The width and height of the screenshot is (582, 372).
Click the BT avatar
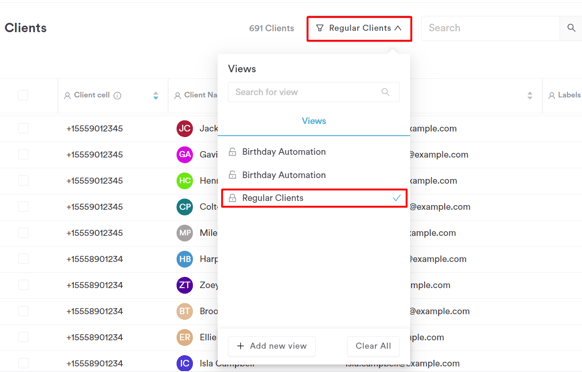pyautogui.click(x=184, y=311)
